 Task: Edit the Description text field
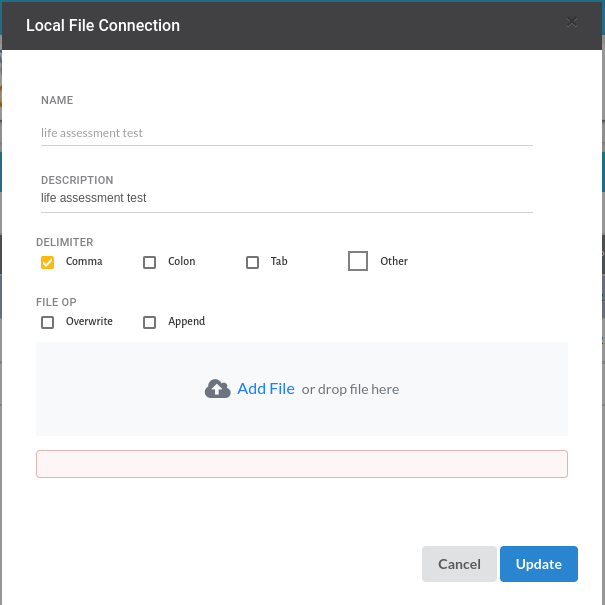(287, 198)
